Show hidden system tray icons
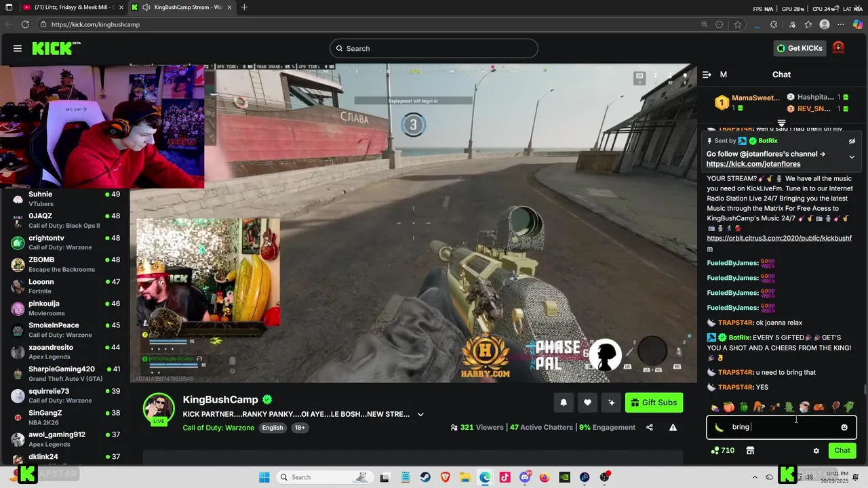The height and width of the screenshot is (488, 868). click(x=755, y=477)
